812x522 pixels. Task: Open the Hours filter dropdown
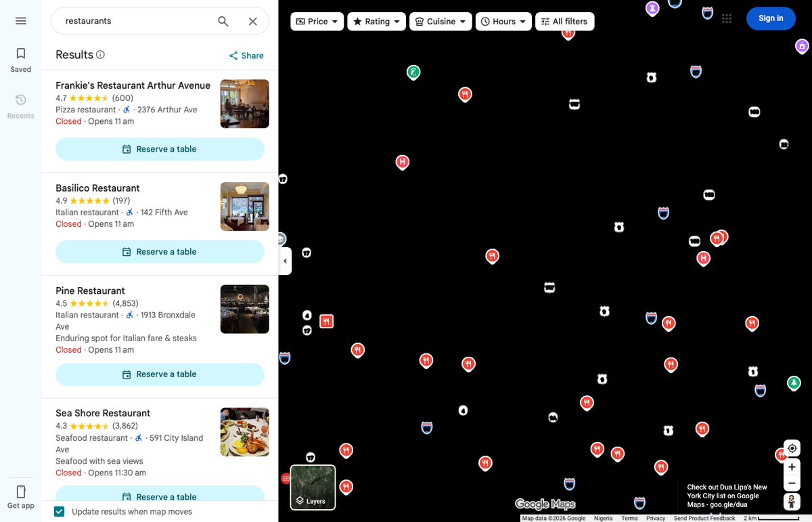point(503,22)
